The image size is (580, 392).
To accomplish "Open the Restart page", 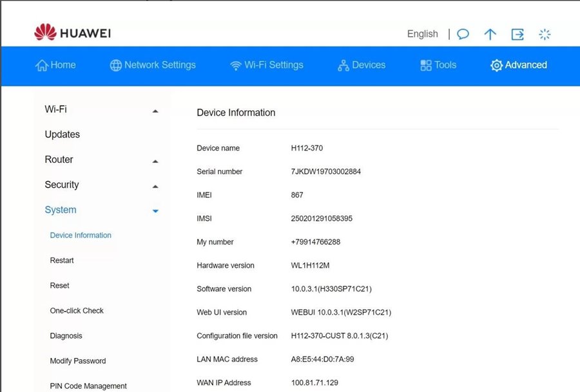I will (62, 261).
